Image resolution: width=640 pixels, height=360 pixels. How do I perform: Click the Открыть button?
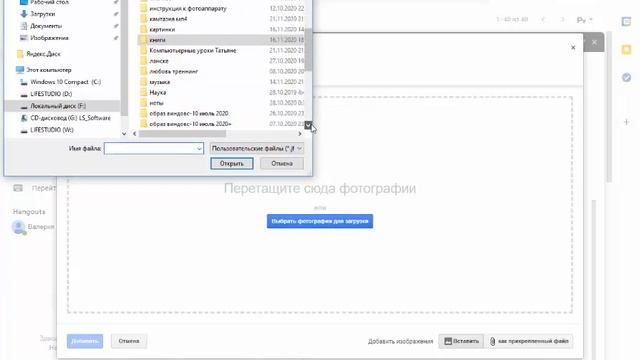(x=232, y=164)
